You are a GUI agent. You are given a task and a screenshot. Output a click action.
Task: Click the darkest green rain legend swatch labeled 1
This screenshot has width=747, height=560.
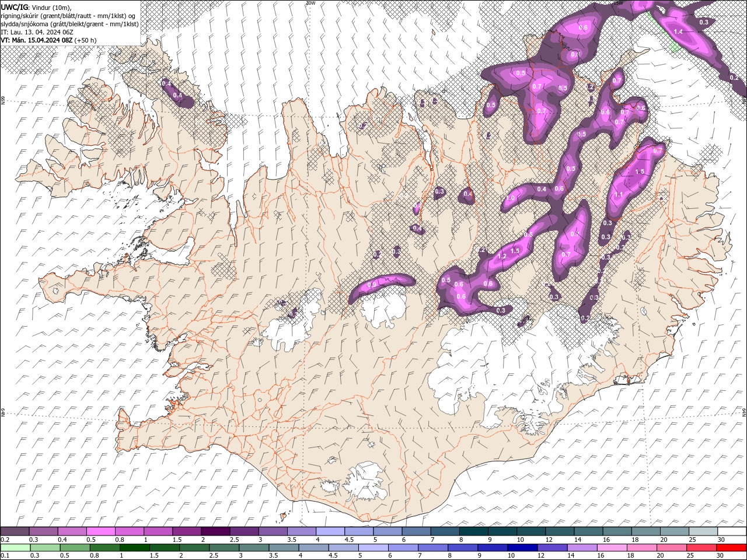134,548
